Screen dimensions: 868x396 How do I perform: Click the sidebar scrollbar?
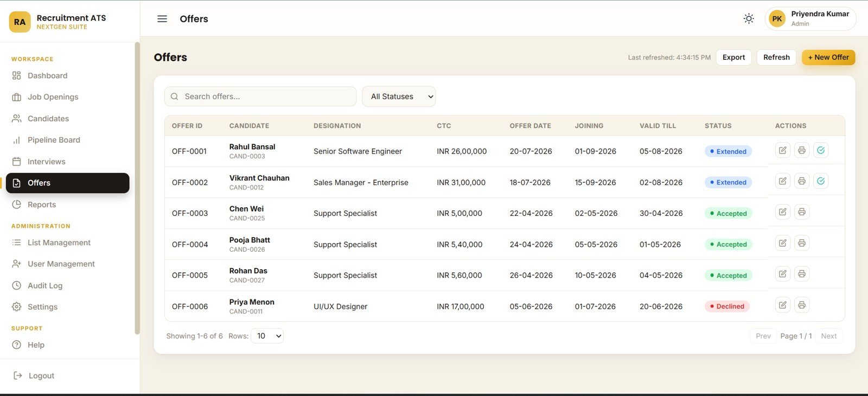point(137,188)
